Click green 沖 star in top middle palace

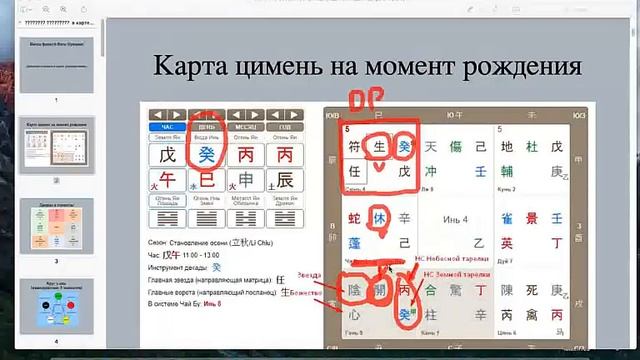(431, 171)
